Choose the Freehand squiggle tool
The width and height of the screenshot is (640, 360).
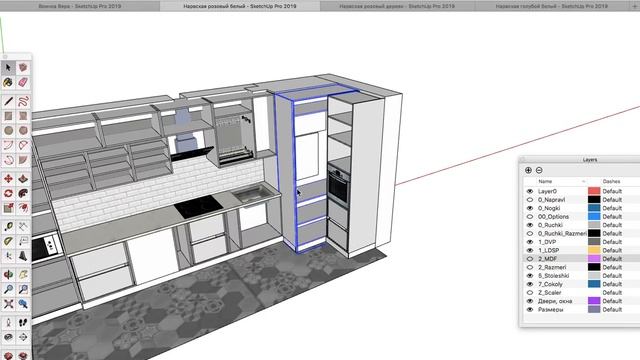coord(23,101)
